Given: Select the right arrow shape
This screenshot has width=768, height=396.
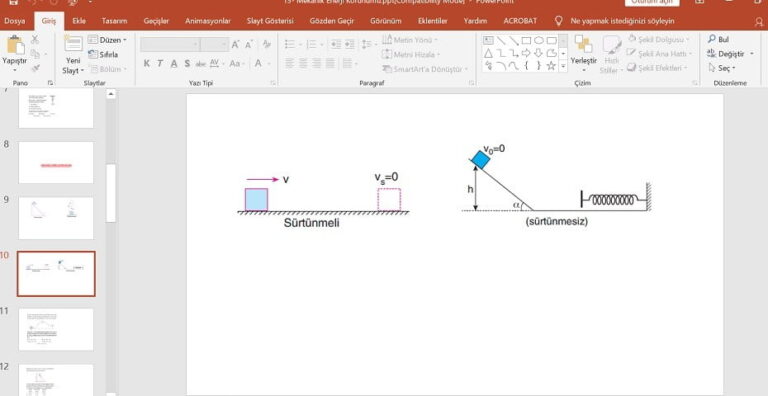Looking at the screenshot, I should click(526, 53).
